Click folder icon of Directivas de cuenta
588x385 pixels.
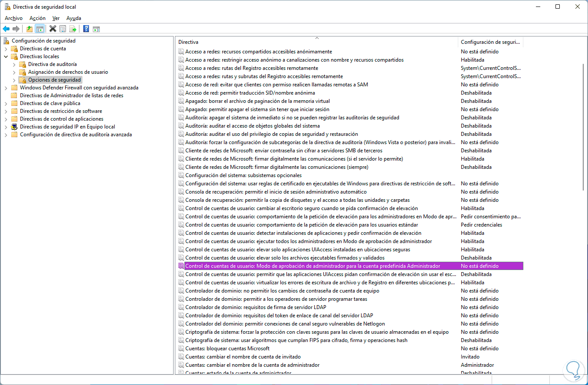(x=14, y=49)
